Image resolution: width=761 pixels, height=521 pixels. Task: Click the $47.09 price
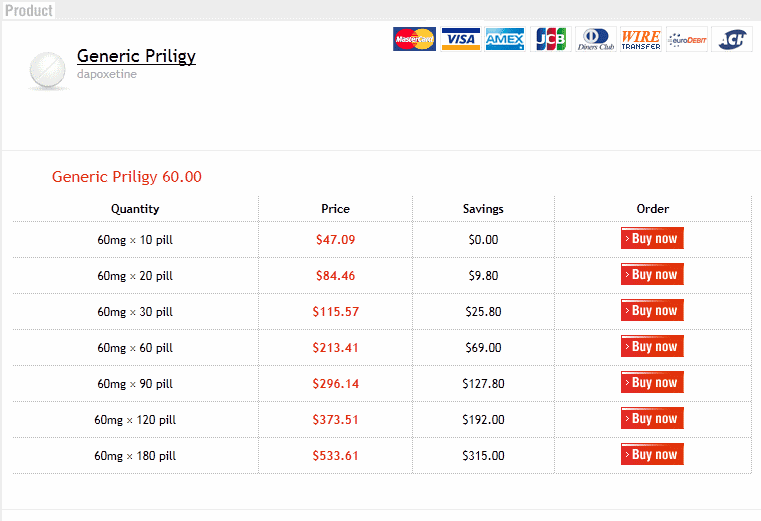click(x=335, y=239)
